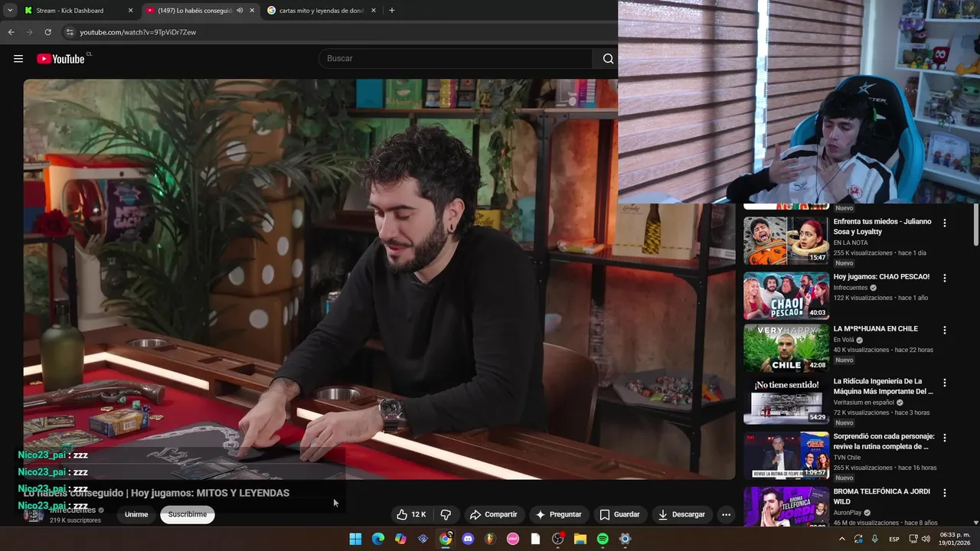Click the youtube.com URL in address bar
The height and width of the screenshot is (551, 980).
coord(138,32)
